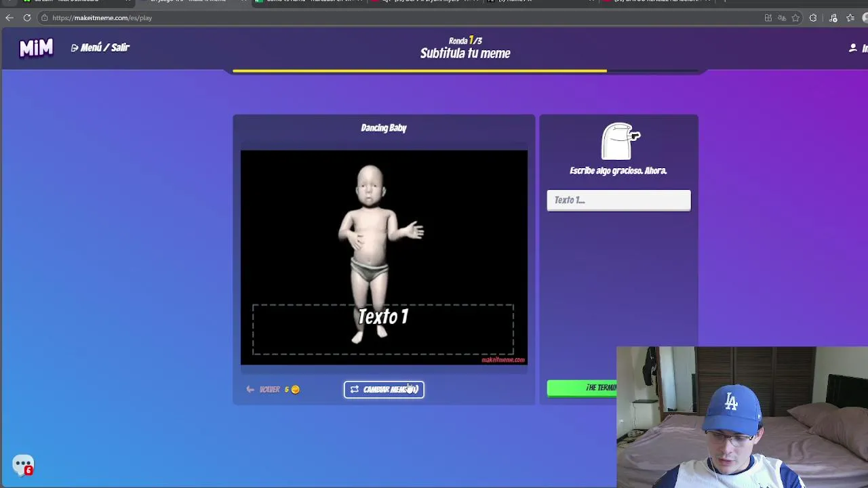Click 'Subtitula tu meme' heading

(x=465, y=54)
